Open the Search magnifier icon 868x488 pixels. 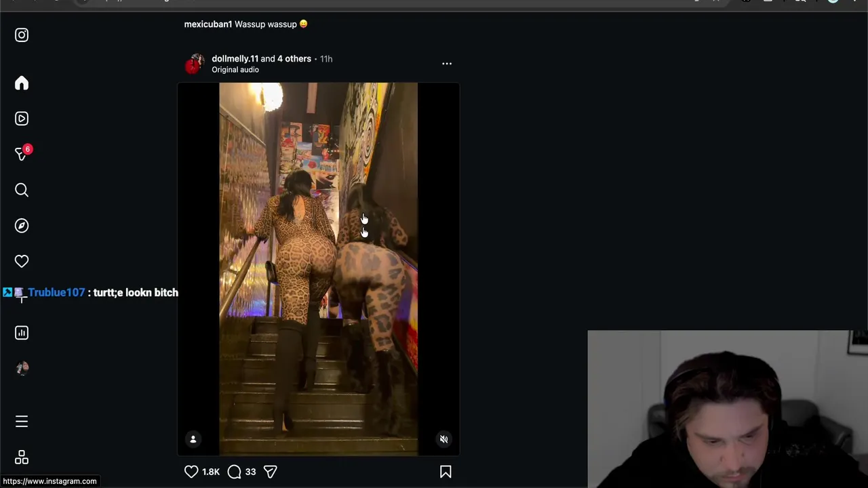(x=22, y=190)
